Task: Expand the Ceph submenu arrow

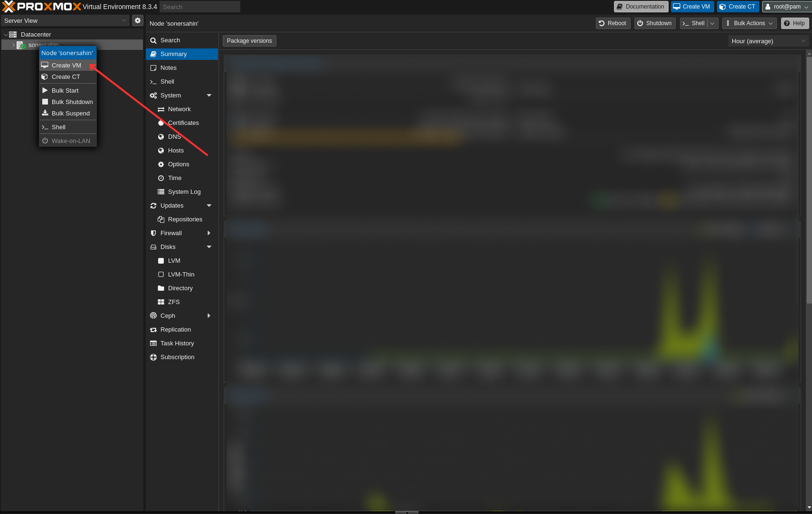Action: [x=209, y=316]
